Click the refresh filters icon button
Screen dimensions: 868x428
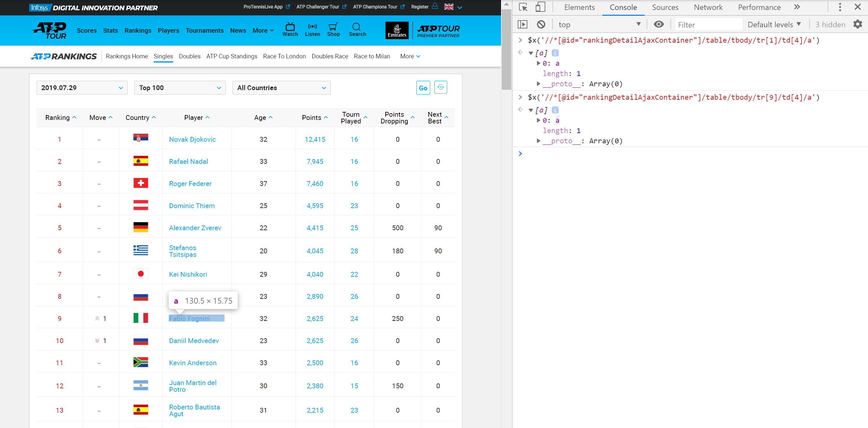[x=440, y=88]
